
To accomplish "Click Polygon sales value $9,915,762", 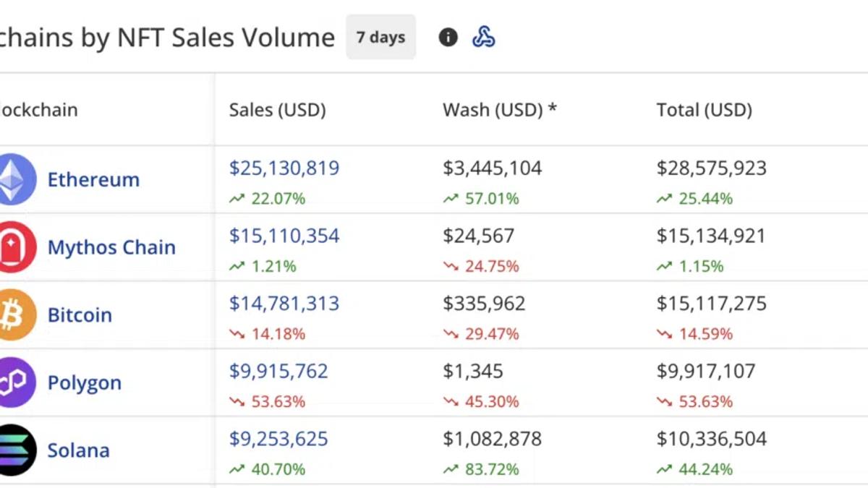I will (x=278, y=372).
